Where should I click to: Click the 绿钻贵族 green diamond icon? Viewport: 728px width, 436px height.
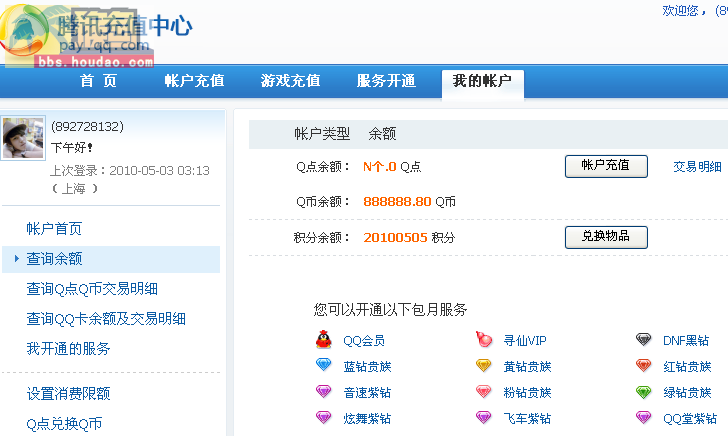click(644, 392)
